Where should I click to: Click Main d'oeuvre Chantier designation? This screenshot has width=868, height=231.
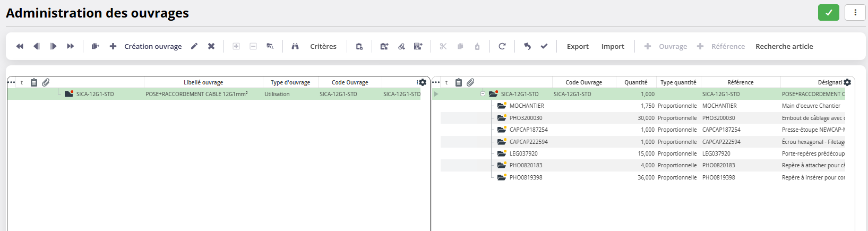[x=811, y=106]
